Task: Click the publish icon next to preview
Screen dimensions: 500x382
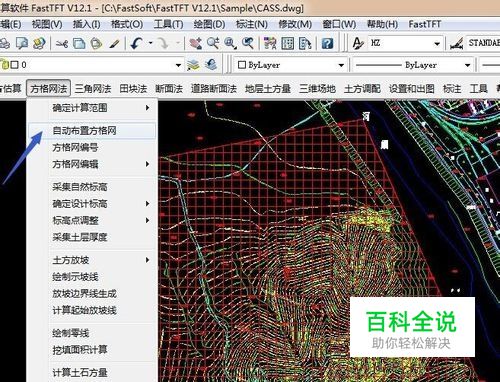Action: [39, 43]
